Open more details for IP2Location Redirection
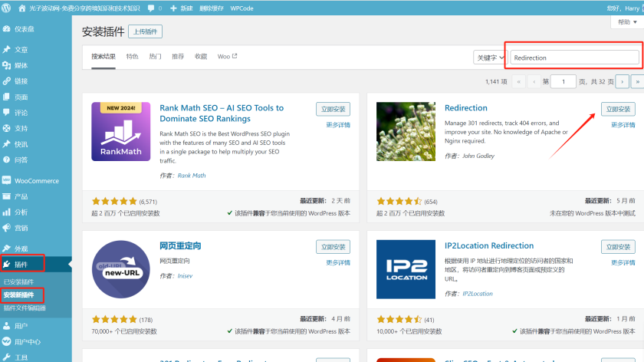Screen dimensions: 644x362 coord(623,262)
